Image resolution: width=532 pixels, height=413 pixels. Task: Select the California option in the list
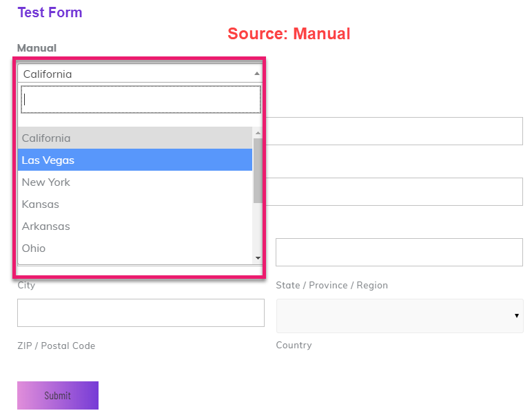point(135,138)
